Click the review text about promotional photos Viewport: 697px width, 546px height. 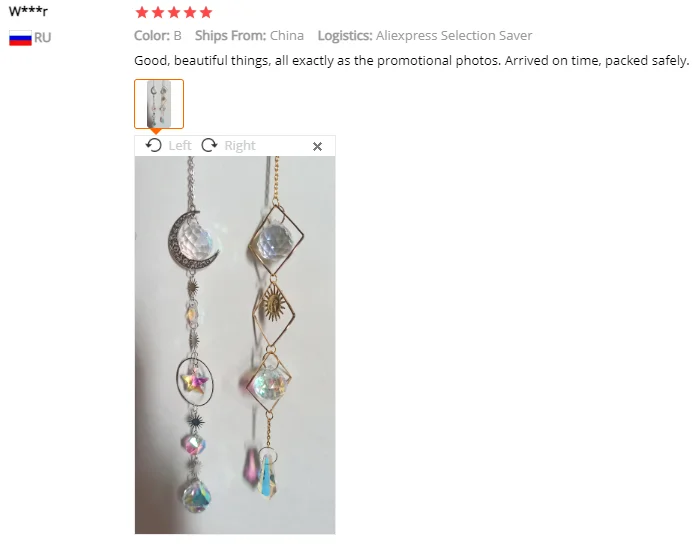point(412,60)
